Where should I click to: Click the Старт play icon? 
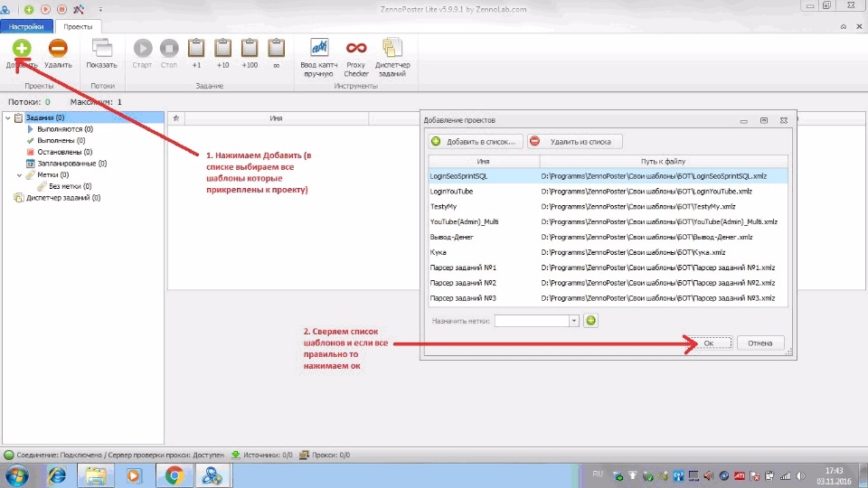click(x=142, y=48)
